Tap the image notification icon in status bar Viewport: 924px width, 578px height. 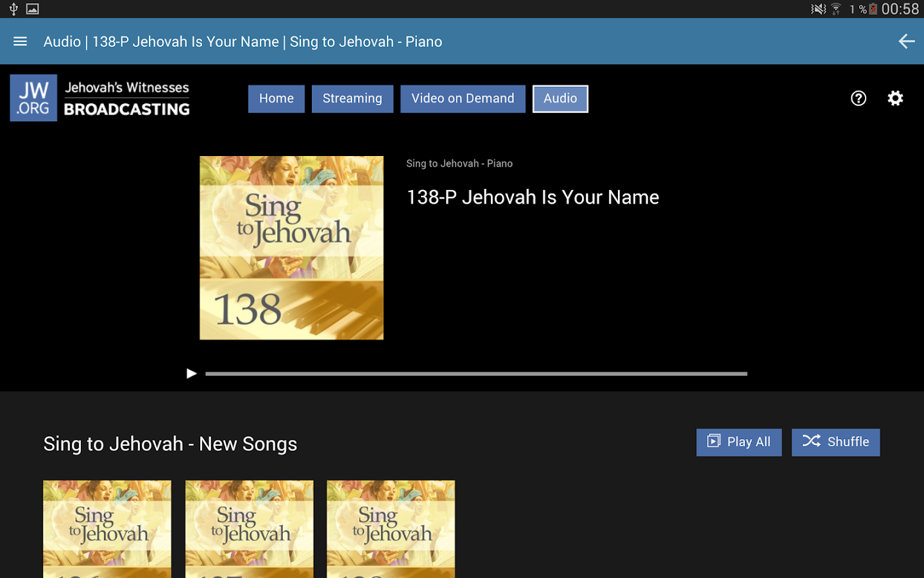(x=33, y=9)
